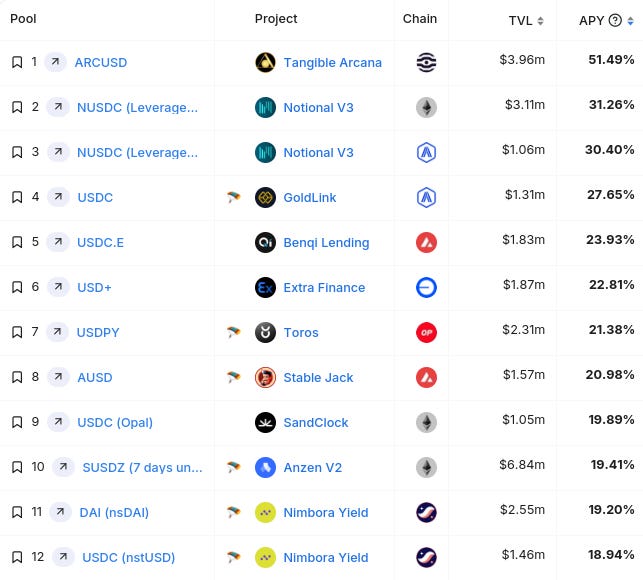The image size is (643, 580).
Task: Click the airdrop parachute icon beside GoldLink
Action: coord(233,197)
